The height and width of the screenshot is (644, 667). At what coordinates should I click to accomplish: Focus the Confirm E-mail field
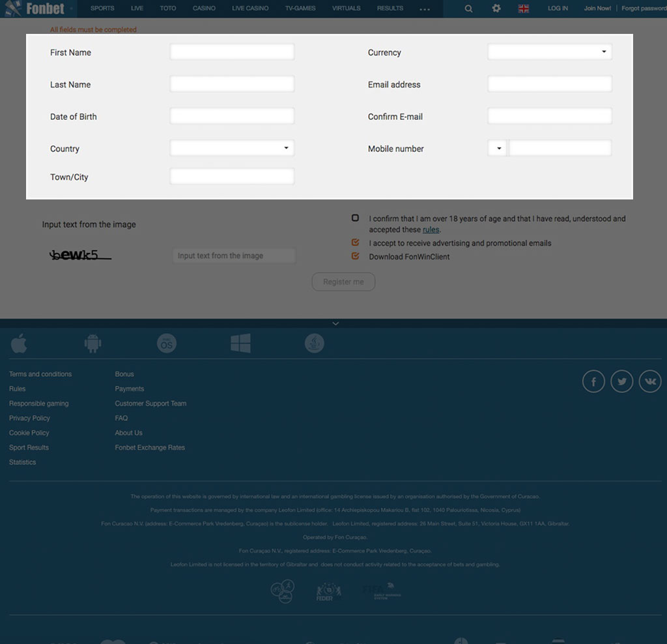pyautogui.click(x=550, y=116)
